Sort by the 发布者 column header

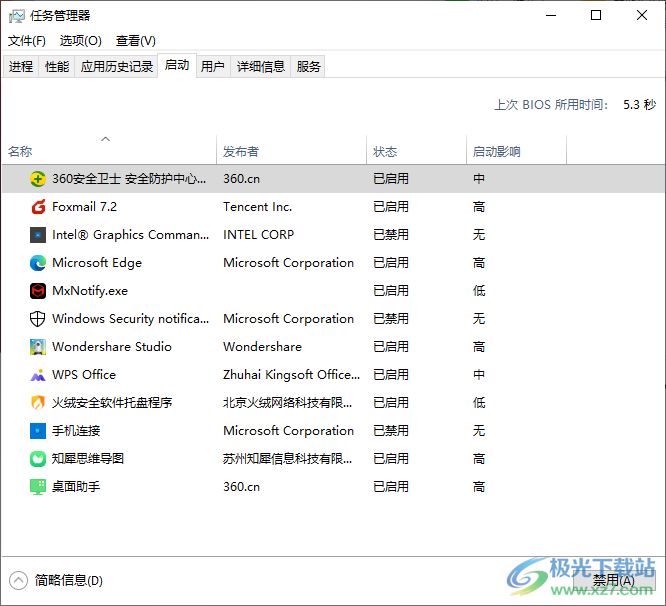coord(291,149)
